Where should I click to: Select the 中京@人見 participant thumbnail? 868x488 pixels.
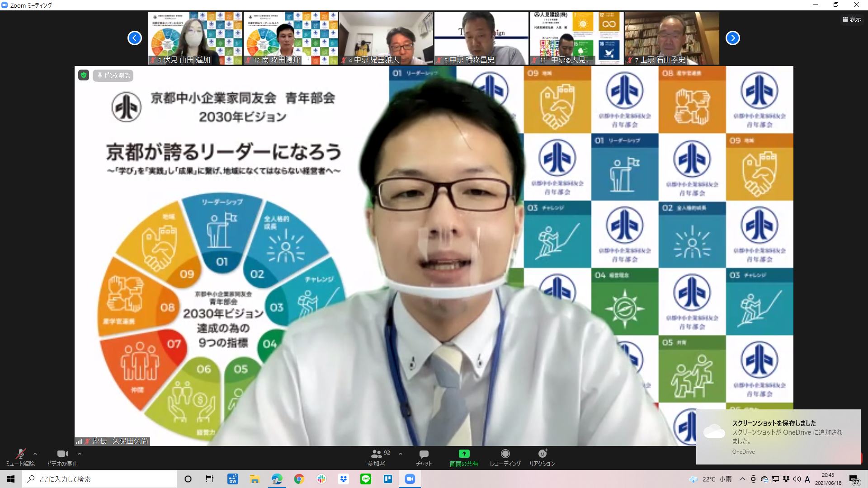577,38
